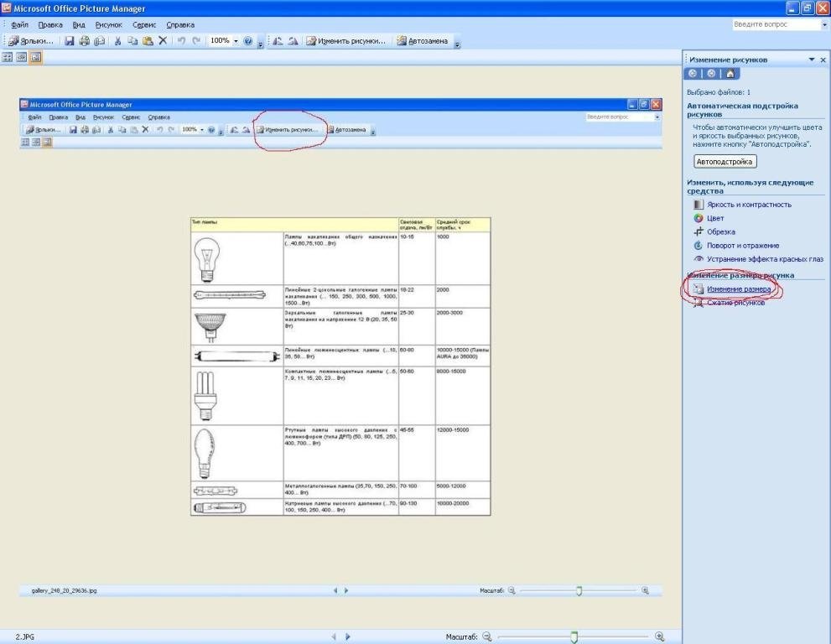Open the Цвет adjustment link

(715, 218)
